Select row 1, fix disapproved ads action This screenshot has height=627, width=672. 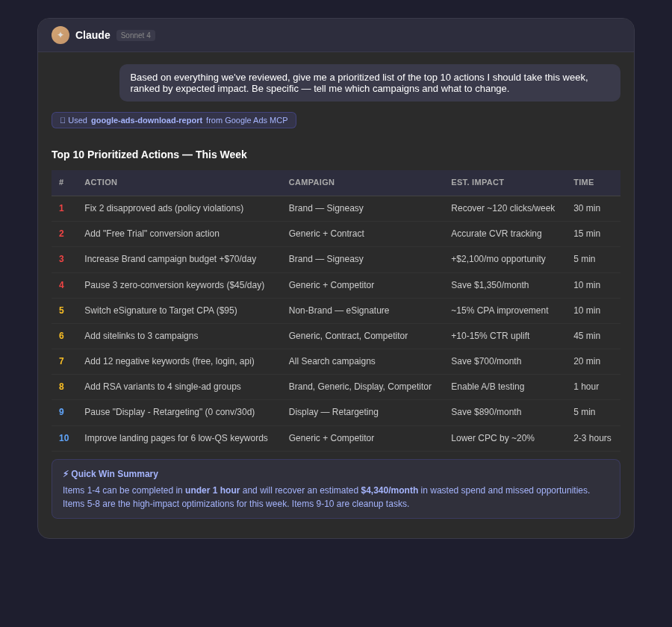[164, 208]
